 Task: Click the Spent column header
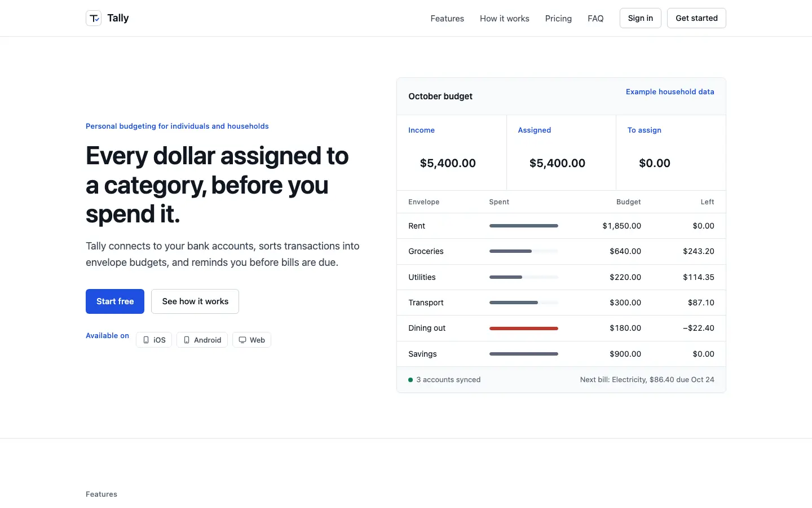(x=499, y=202)
